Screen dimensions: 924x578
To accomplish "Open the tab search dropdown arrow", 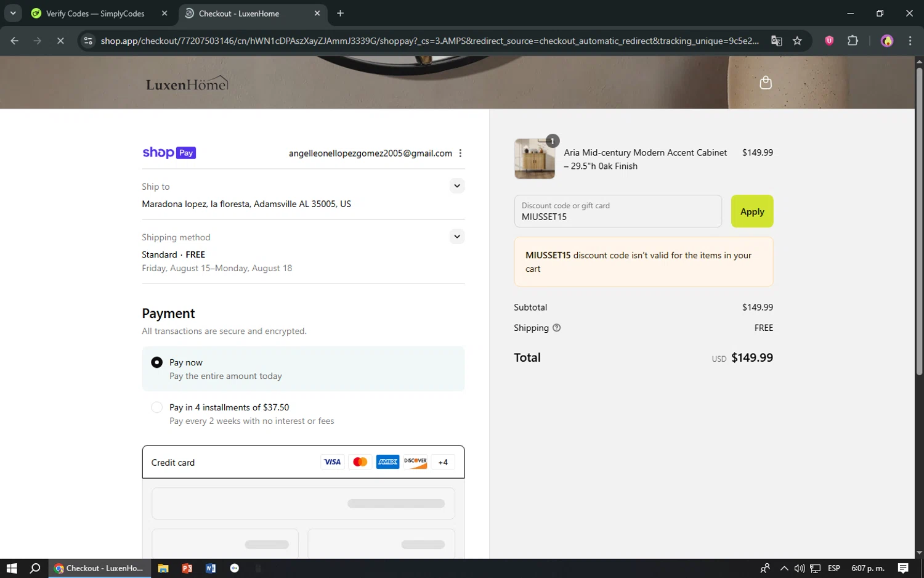I will point(13,13).
